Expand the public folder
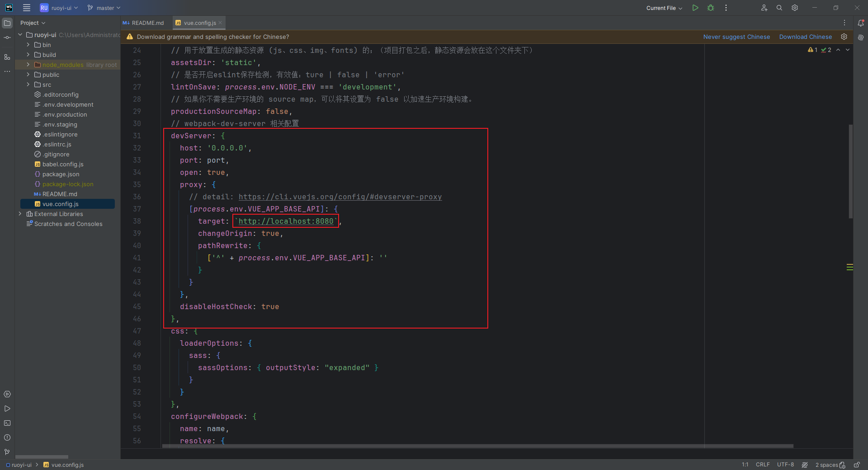This screenshot has height=470, width=868. pos(28,75)
